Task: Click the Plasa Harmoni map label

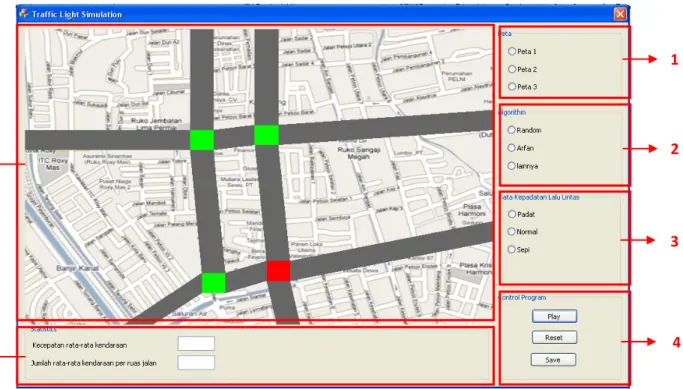Action: (x=472, y=210)
